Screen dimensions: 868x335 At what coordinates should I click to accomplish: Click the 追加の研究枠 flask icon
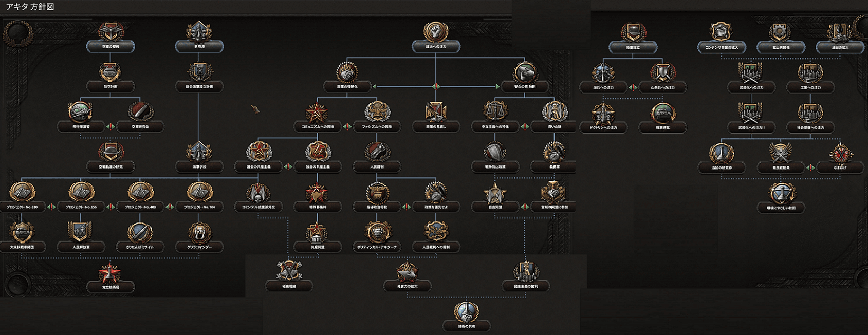(721, 154)
